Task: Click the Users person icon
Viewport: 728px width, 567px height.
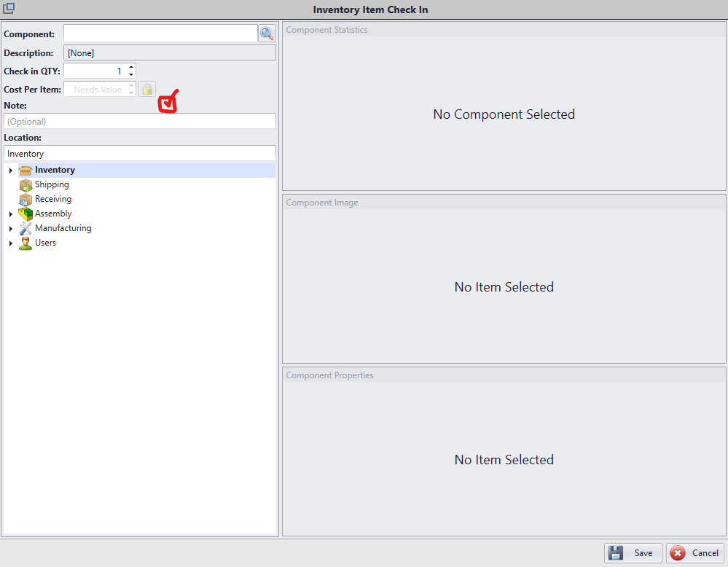Action: [26, 243]
